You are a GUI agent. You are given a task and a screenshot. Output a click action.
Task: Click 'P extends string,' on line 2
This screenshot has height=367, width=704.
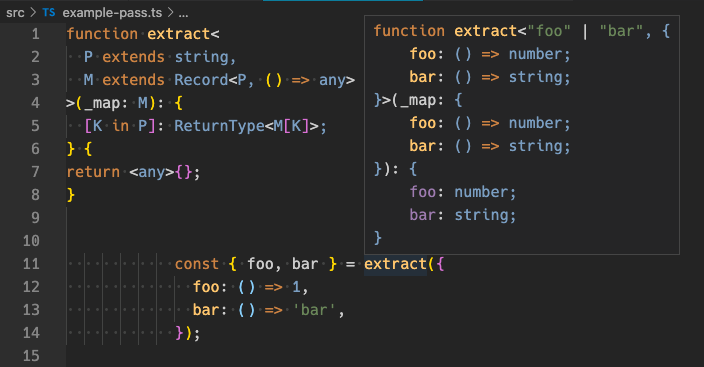[x=160, y=57]
